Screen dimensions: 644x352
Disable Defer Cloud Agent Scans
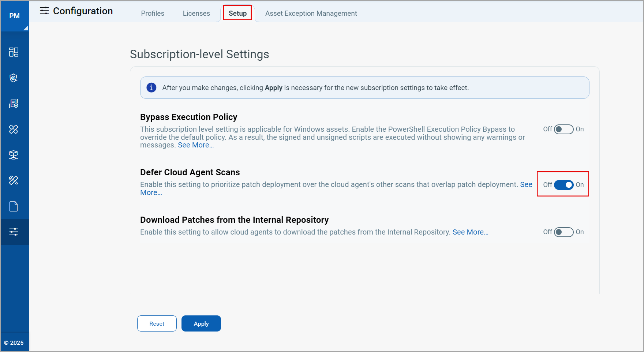[x=563, y=185]
